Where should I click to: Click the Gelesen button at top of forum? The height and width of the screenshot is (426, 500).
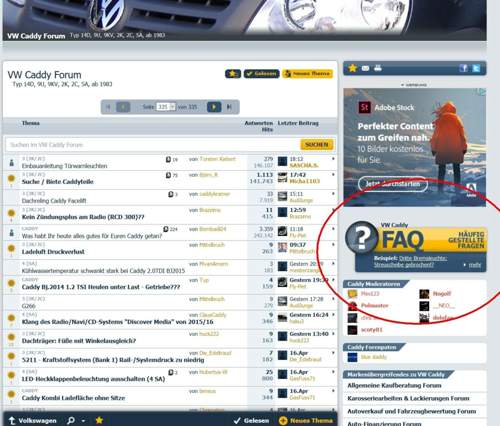click(x=262, y=74)
